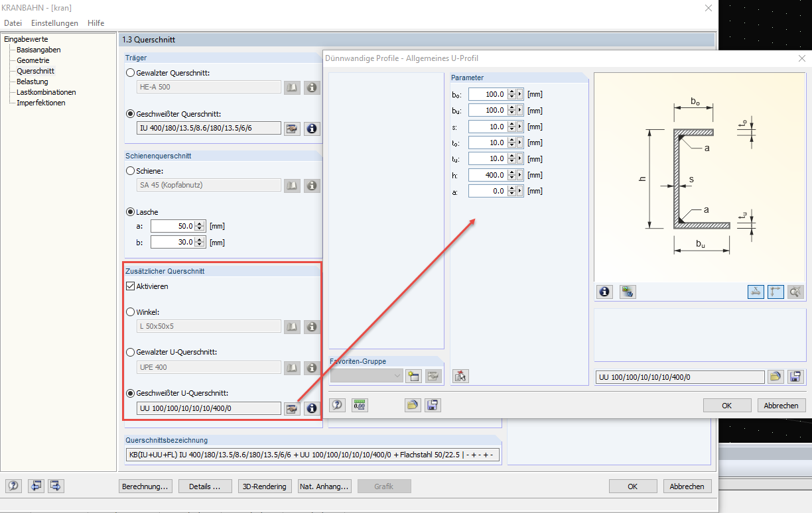
Task: Open the profile library beside HE-A 500
Action: click(x=292, y=87)
